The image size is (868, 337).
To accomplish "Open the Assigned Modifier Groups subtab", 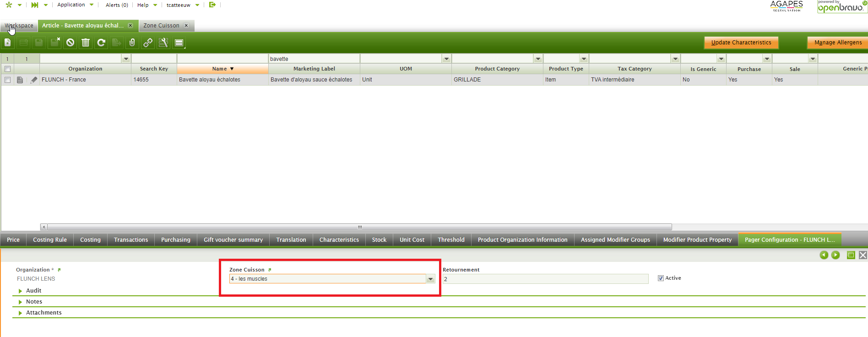I will 615,240.
